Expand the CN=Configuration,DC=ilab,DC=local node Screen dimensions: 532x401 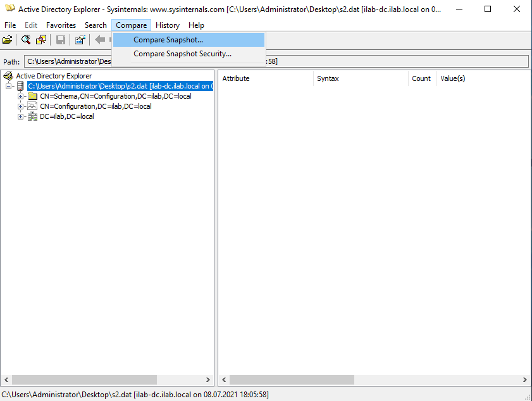click(x=20, y=106)
